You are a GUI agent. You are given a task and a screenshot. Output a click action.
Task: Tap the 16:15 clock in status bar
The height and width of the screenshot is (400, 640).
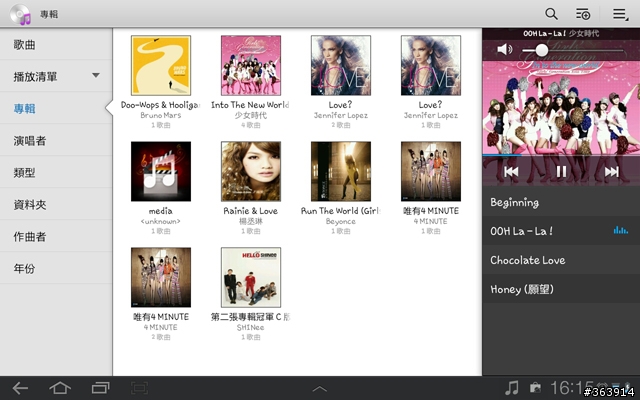click(x=571, y=387)
